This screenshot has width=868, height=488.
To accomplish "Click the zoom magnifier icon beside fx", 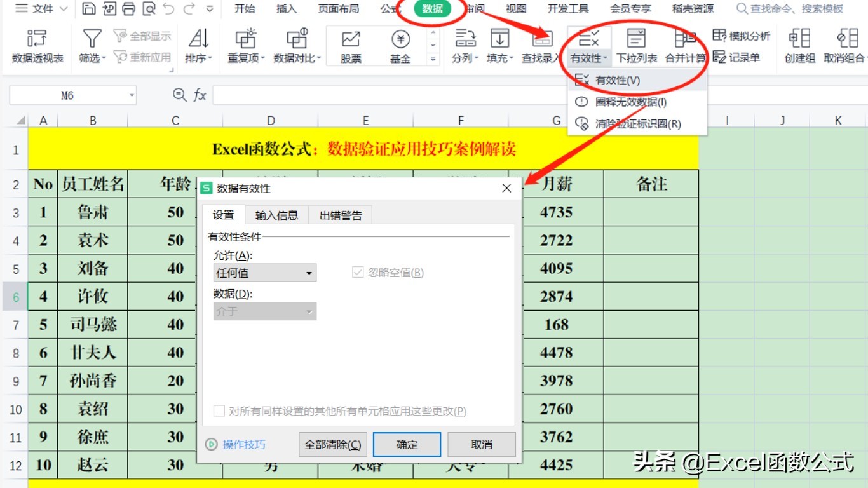I will [x=179, y=95].
